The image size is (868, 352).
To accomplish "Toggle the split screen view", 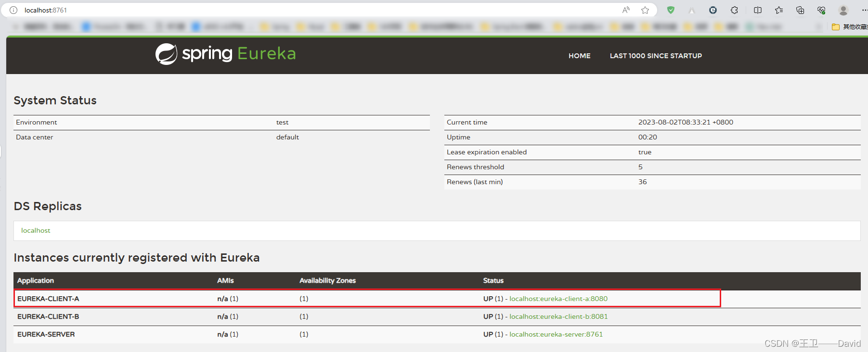I will (x=758, y=10).
